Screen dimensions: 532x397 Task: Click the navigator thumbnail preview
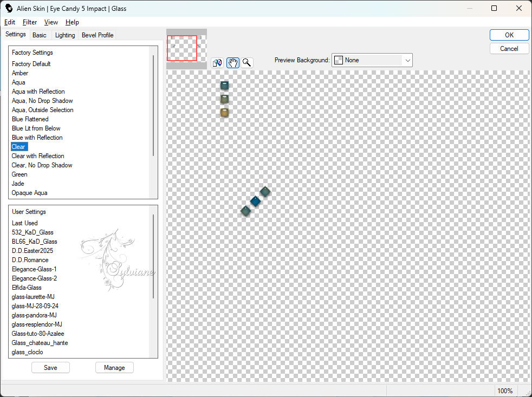coord(186,49)
